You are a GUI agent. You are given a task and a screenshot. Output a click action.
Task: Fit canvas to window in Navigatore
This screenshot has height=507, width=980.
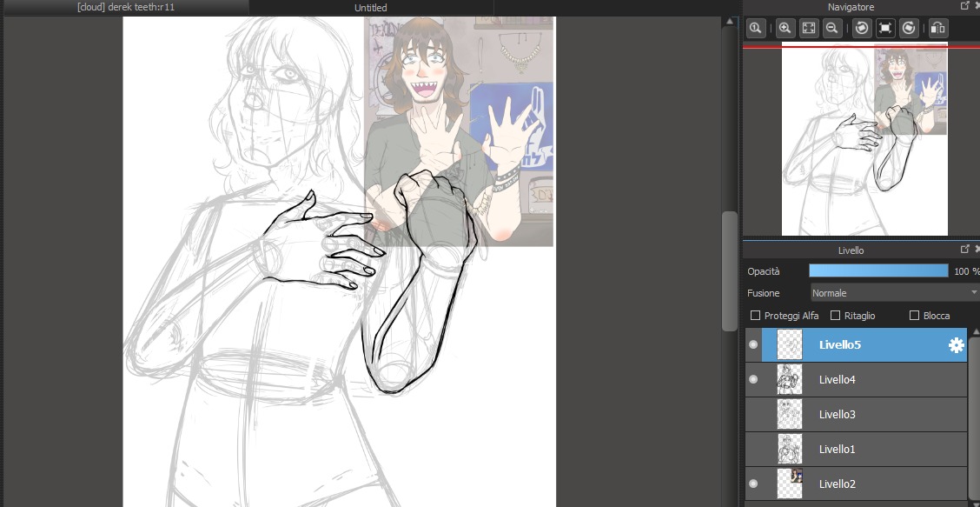[x=809, y=28]
